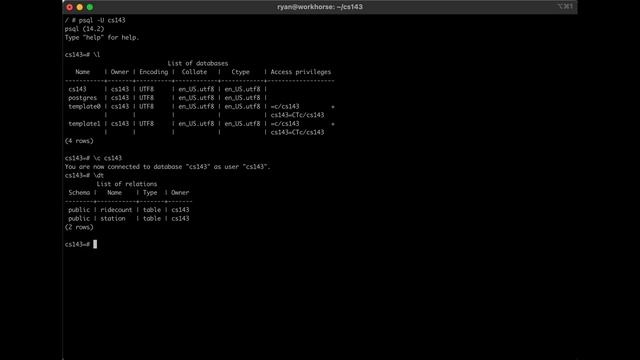This screenshot has height=360, width=640.
Task: Click the 'psql (14.2)' version line
Action: click(x=84, y=29)
